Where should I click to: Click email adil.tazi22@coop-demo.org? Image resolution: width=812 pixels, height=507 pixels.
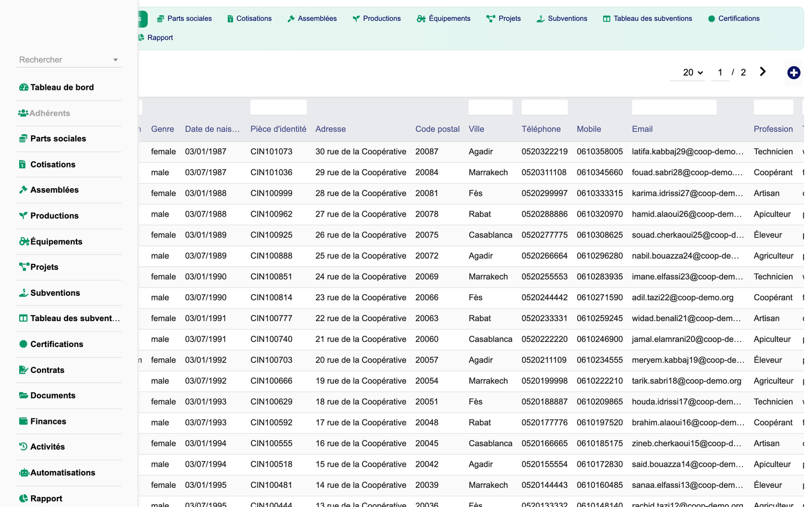coord(683,298)
